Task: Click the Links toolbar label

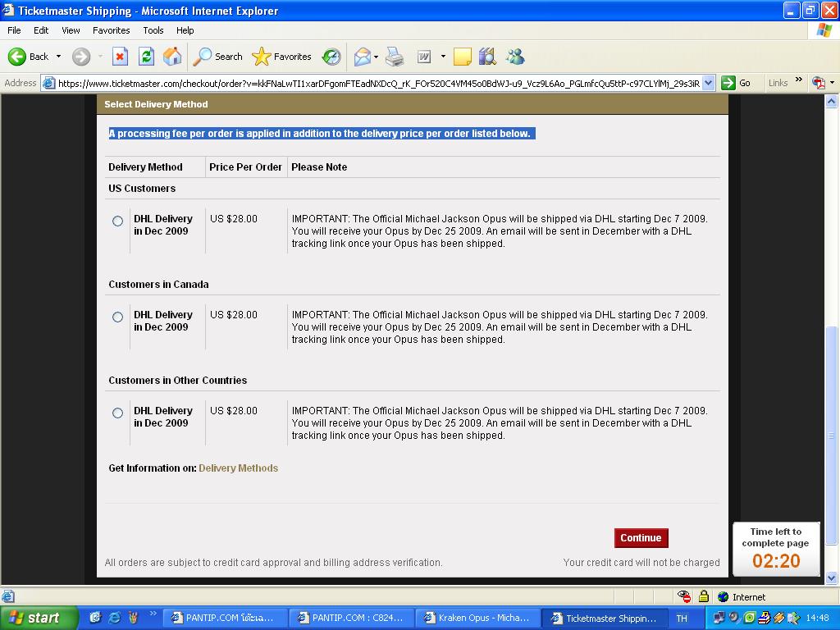Action: point(778,83)
